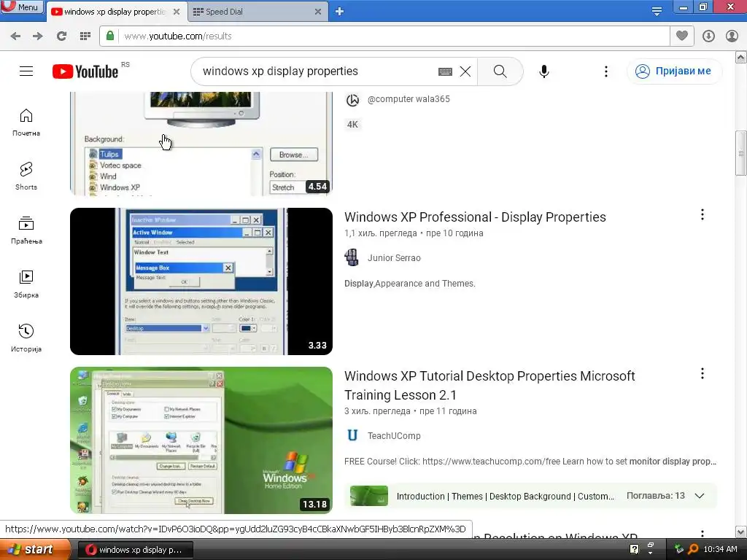Select the windows xp display properties tab
This screenshot has height=560, width=747.
(115, 12)
